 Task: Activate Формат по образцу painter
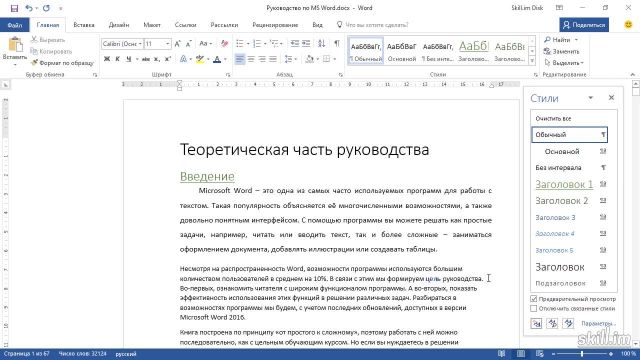[62, 63]
